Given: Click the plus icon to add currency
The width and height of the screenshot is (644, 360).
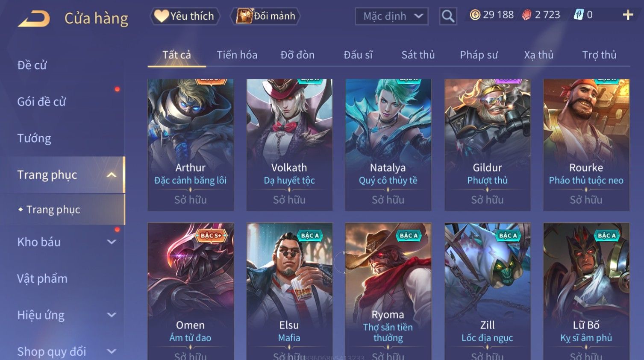Looking at the screenshot, I should (x=628, y=15).
